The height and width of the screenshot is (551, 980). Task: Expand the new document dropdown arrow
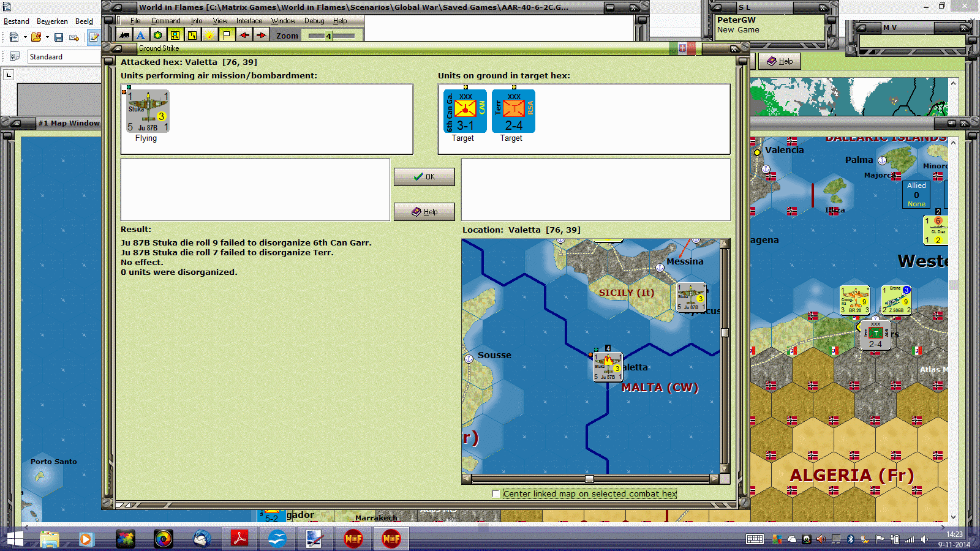pyautogui.click(x=25, y=37)
